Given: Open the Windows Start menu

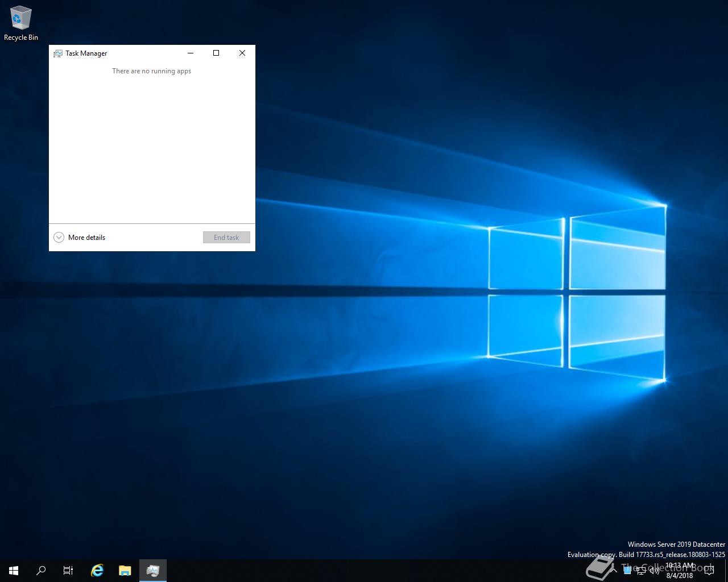Looking at the screenshot, I should point(14,571).
